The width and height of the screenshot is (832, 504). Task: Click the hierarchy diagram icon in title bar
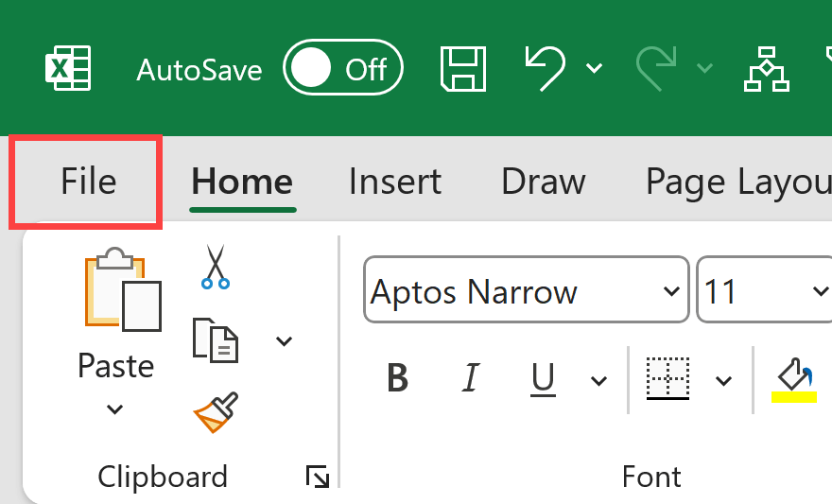pyautogui.click(x=766, y=69)
